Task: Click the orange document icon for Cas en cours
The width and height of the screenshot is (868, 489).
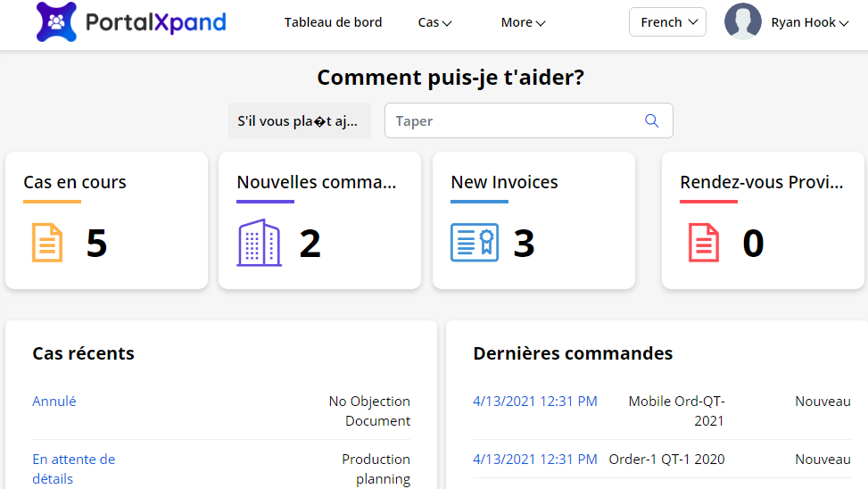Action: click(47, 243)
